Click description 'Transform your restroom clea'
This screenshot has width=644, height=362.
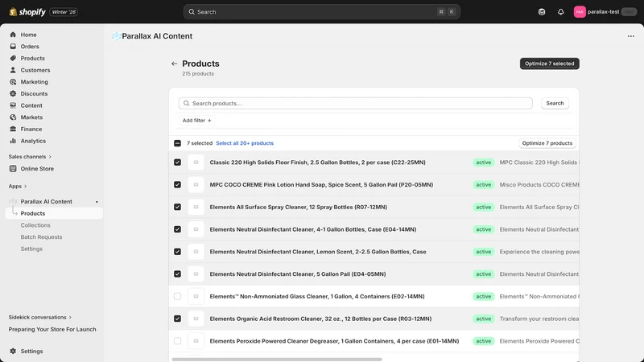[x=539, y=319]
